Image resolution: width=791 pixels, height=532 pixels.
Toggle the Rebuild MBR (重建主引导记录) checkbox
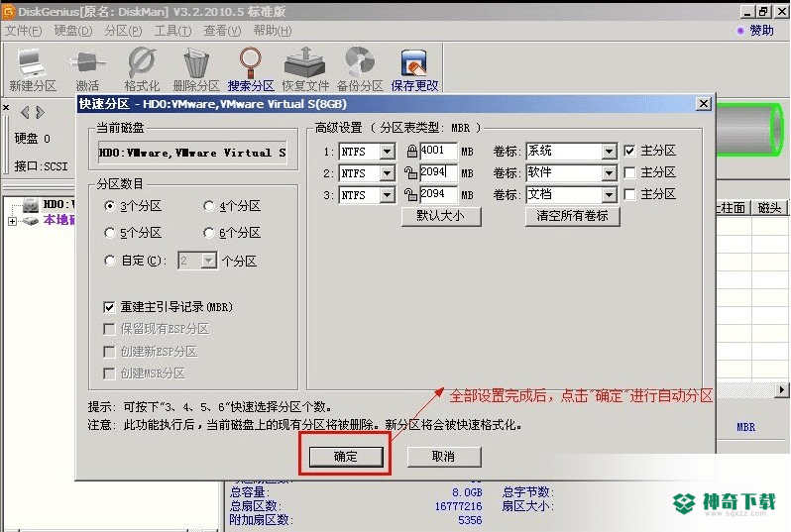pos(108,307)
